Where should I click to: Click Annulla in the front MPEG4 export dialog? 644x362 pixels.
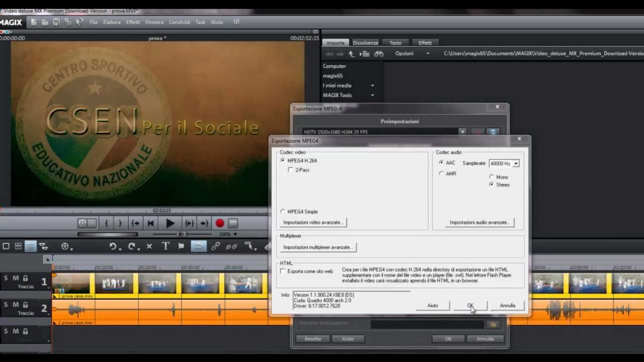tap(508, 306)
